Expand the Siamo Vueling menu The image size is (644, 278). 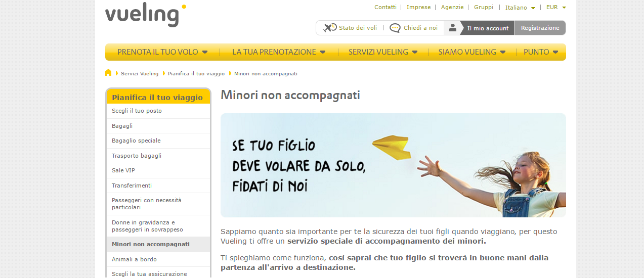(472, 52)
